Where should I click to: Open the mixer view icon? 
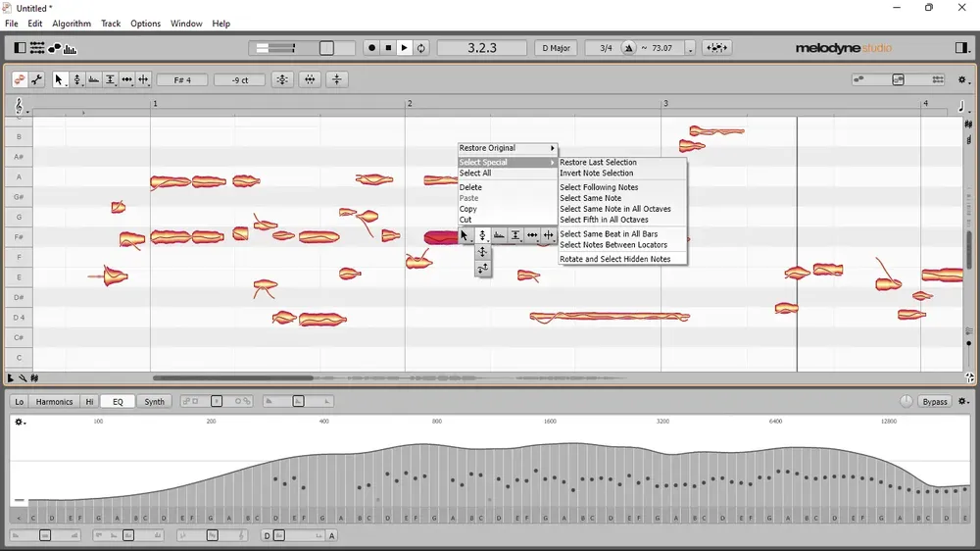point(37,48)
